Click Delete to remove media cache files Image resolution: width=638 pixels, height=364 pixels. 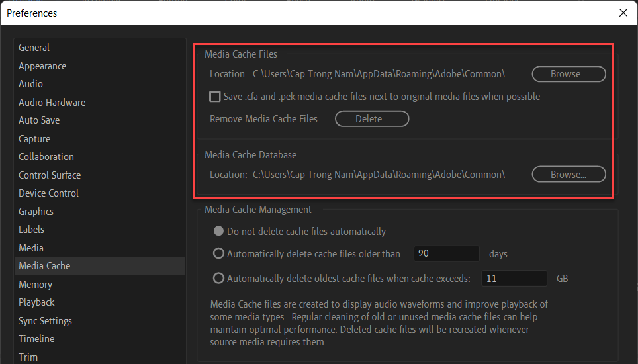tap(372, 118)
